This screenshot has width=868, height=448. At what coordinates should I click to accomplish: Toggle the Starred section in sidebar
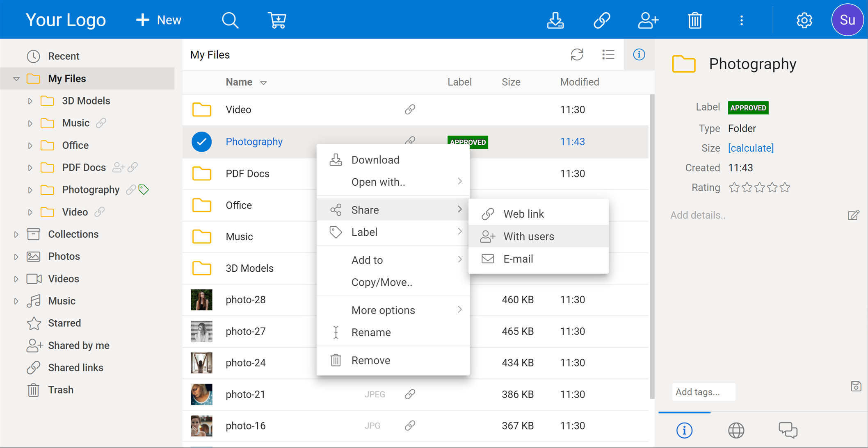65,324
